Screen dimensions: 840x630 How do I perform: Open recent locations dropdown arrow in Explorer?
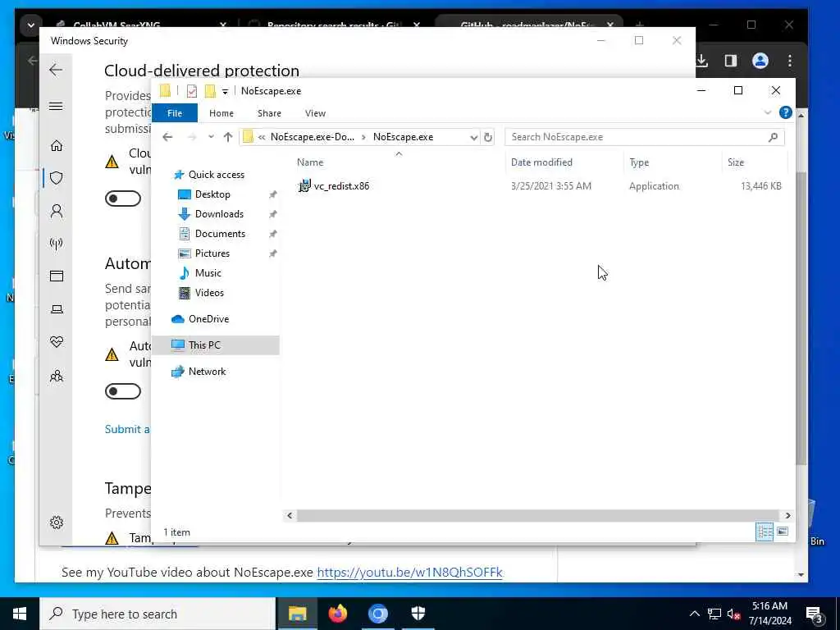pos(211,137)
